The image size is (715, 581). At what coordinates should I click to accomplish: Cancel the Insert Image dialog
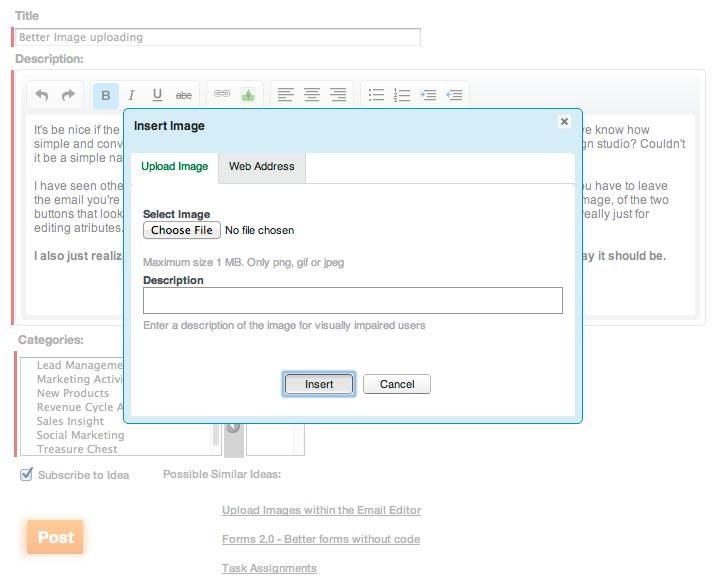point(397,384)
